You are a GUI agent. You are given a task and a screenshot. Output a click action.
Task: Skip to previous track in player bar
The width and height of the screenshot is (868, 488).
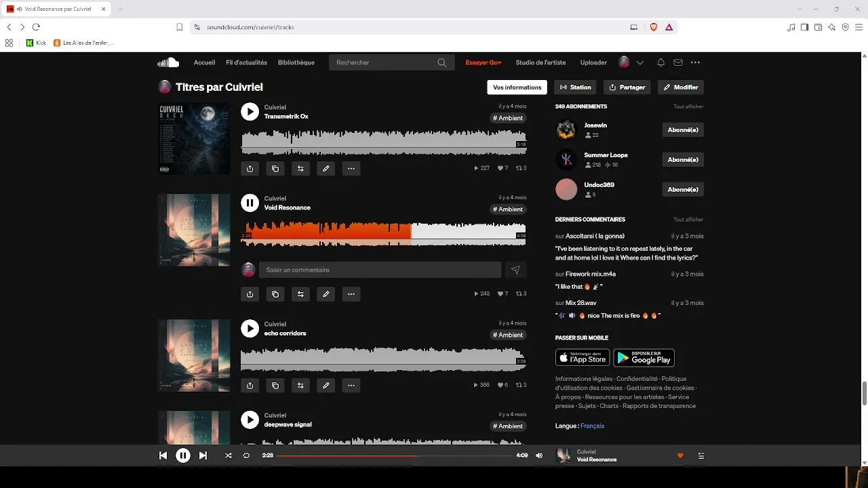(x=163, y=455)
